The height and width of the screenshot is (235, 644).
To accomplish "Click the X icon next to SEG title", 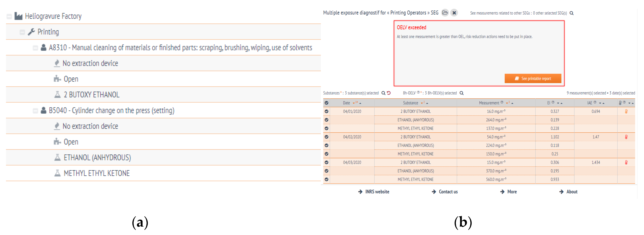I will click(x=454, y=12).
